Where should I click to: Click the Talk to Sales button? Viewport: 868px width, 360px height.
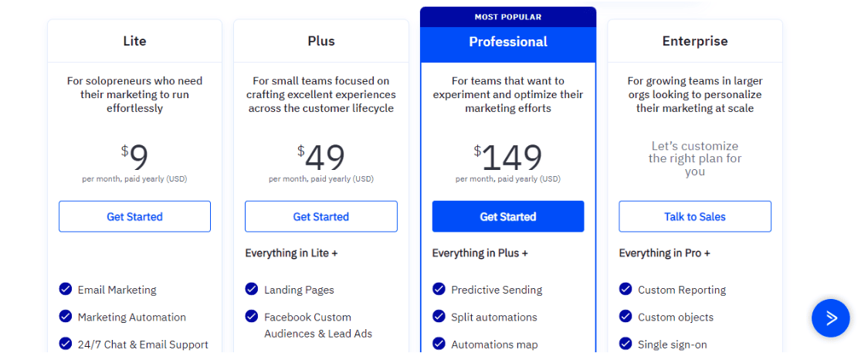695,216
